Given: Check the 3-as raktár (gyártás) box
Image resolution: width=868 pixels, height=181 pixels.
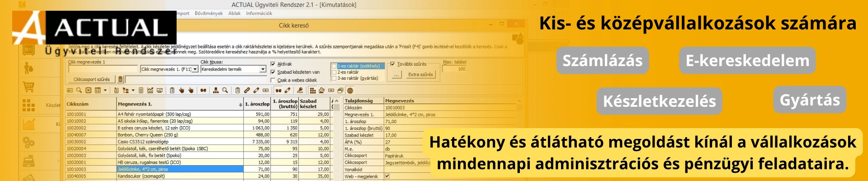Looking at the screenshot, I should coord(334,78).
